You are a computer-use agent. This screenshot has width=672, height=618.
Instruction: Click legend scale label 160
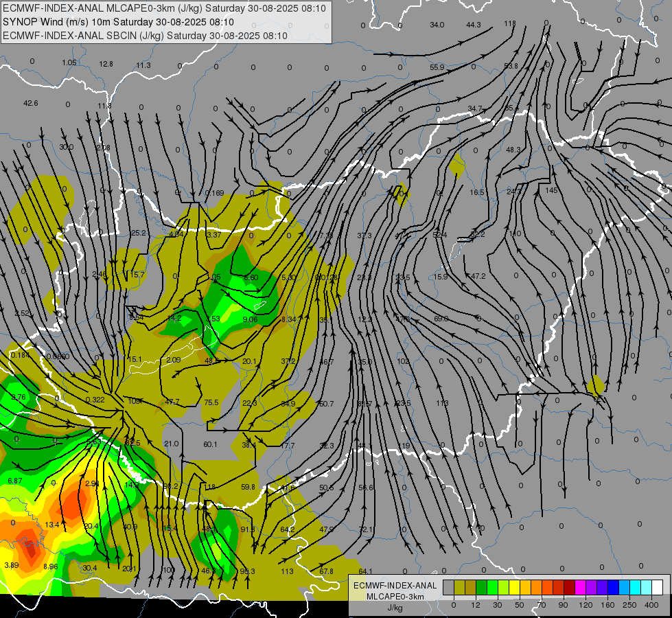point(607,605)
